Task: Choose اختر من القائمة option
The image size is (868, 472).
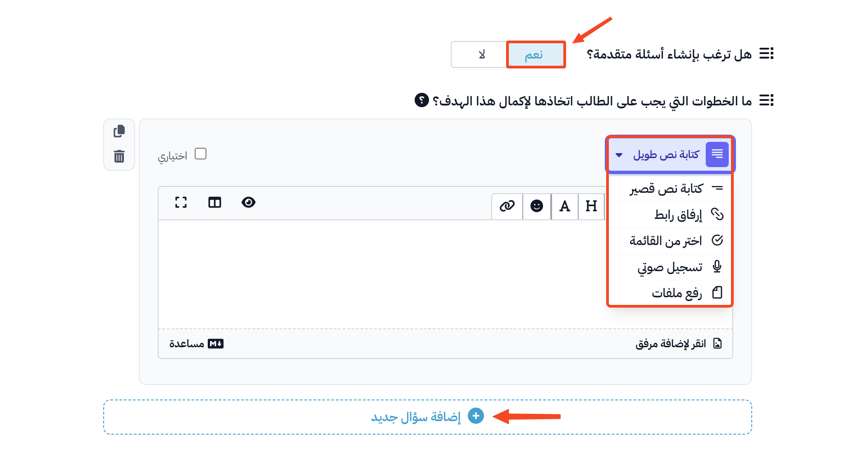Action: coord(669,241)
